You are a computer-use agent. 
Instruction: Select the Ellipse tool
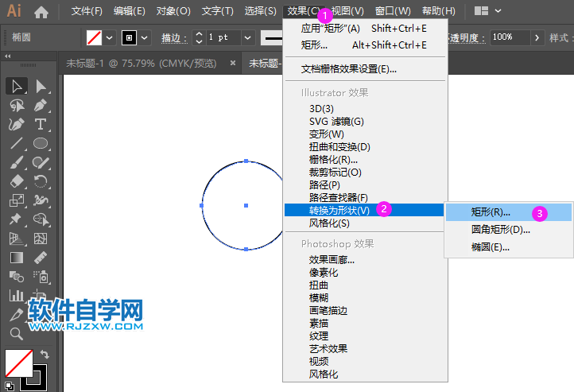pyautogui.click(x=41, y=143)
